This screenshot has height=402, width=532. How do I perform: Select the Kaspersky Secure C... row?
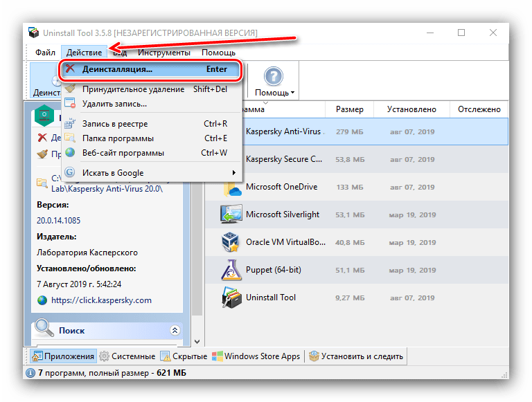point(357,159)
